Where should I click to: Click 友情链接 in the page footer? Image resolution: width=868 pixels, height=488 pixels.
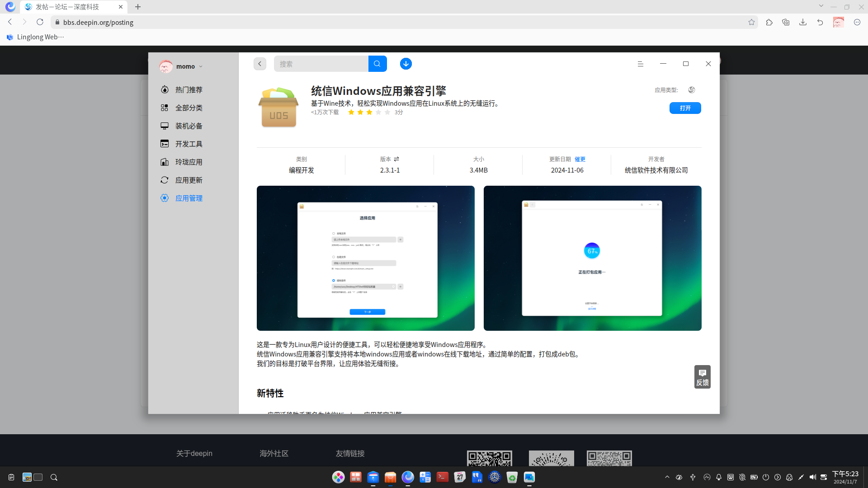coord(350,453)
